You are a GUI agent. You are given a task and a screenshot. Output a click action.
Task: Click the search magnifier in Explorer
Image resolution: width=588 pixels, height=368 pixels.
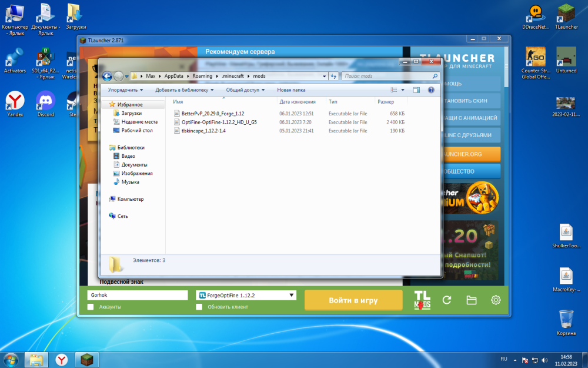point(435,76)
